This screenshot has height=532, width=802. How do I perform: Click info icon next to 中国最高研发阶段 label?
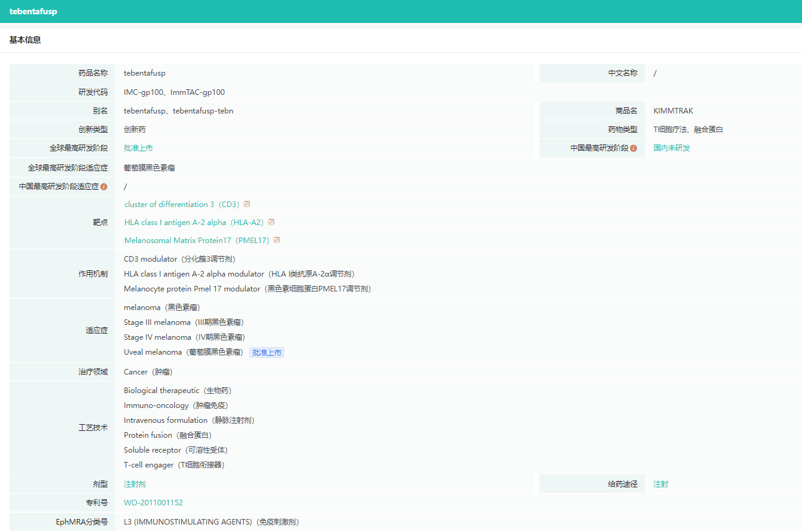(633, 148)
